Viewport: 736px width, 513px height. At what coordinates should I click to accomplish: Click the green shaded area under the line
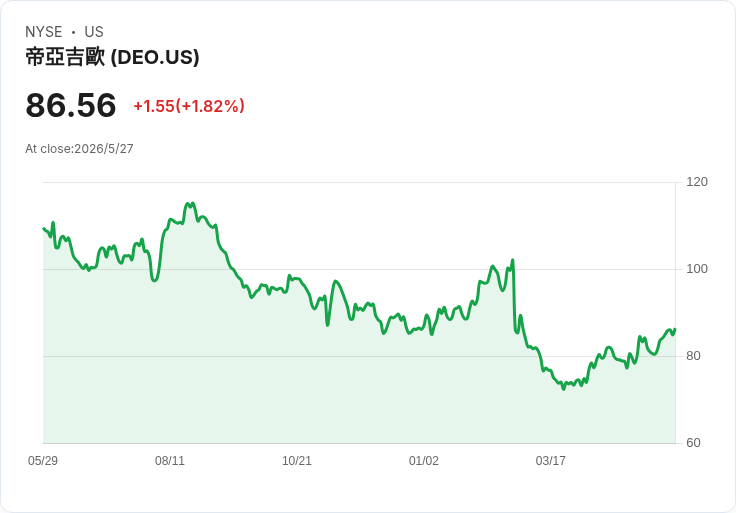click(x=359, y=390)
